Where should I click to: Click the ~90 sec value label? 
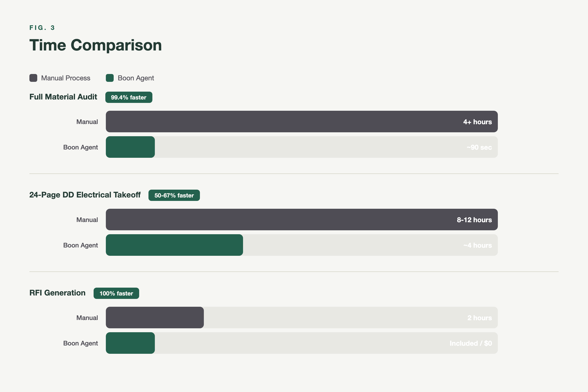tap(479, 147)
